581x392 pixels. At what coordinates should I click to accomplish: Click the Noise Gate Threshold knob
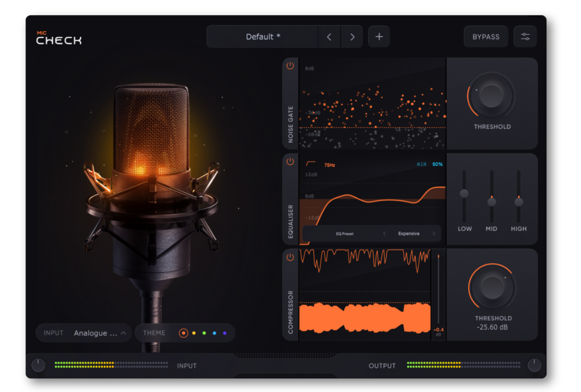tap(491, 96)
